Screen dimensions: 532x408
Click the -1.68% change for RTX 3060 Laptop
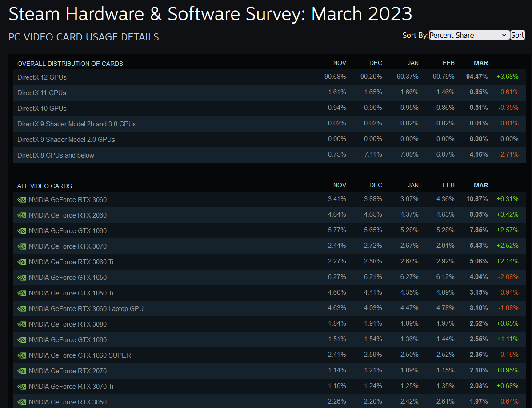click(x=508, y=308)
